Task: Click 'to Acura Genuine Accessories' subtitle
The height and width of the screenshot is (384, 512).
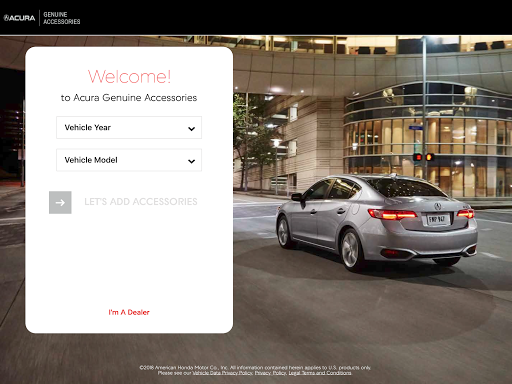Action: click(129, 98)
